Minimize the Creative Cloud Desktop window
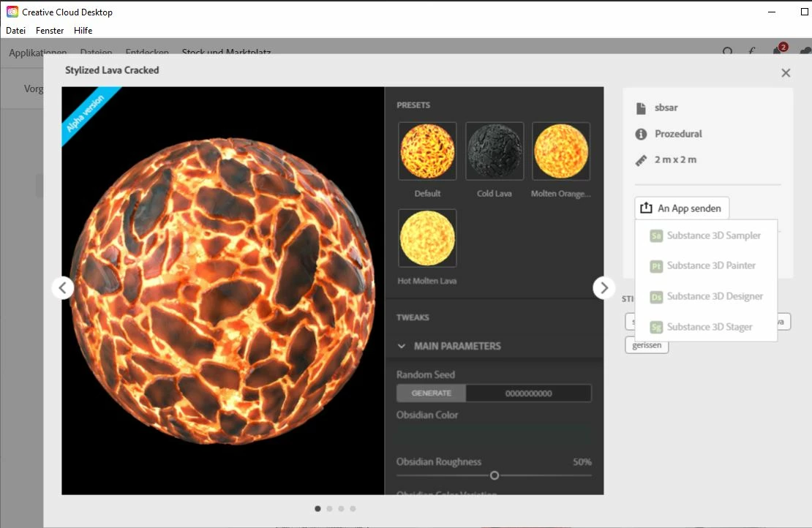Viewport: 812px width, 528px height. [x=772, y=12]
